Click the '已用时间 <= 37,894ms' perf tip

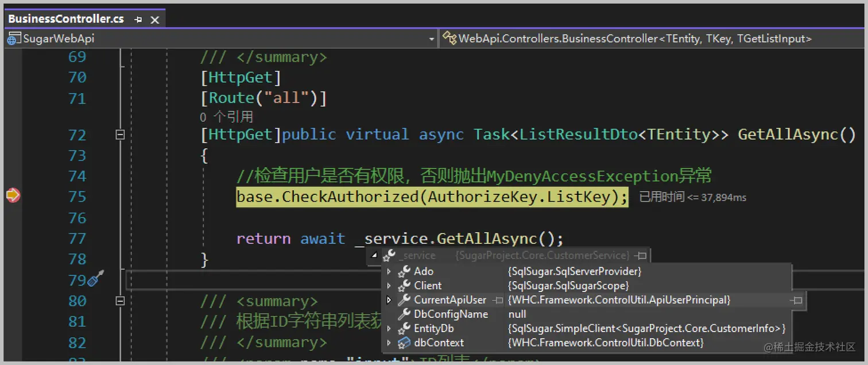693,197
